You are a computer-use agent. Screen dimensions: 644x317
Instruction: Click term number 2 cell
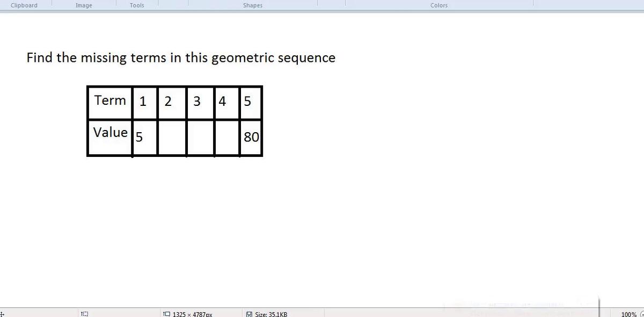[172, 103]
